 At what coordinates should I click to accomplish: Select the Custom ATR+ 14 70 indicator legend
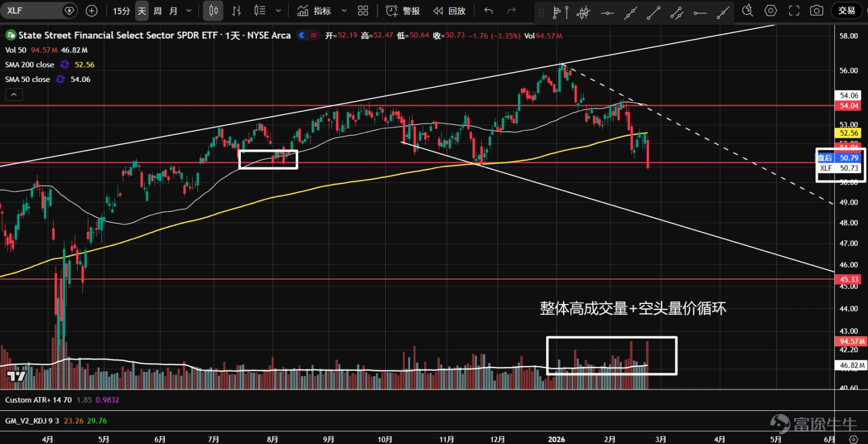click(39, 400)
